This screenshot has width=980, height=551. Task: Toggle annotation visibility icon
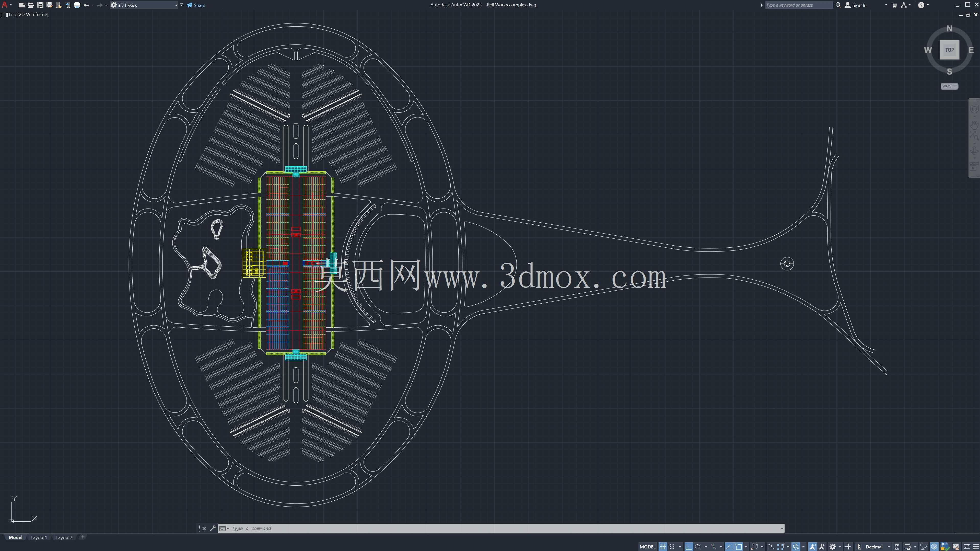tap(813, 547)
